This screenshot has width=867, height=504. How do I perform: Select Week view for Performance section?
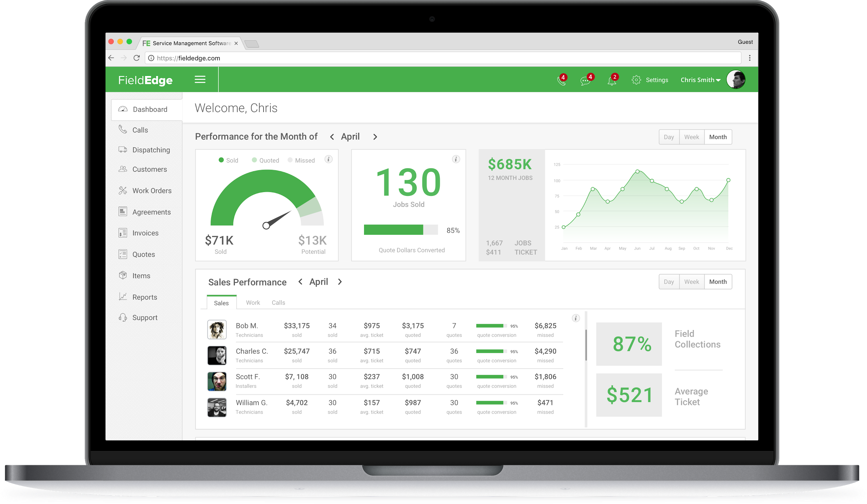692,137
